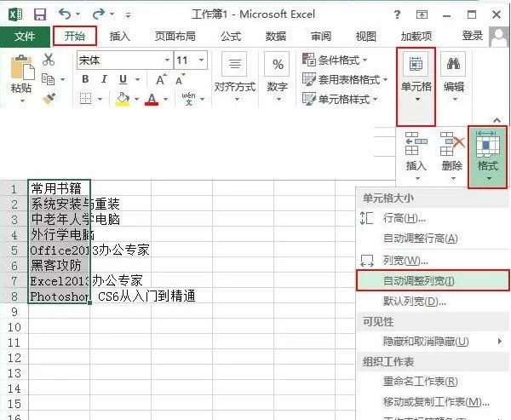Select cell containing 黑客攻防
The image size is (511, 420).
coord(59,265)
